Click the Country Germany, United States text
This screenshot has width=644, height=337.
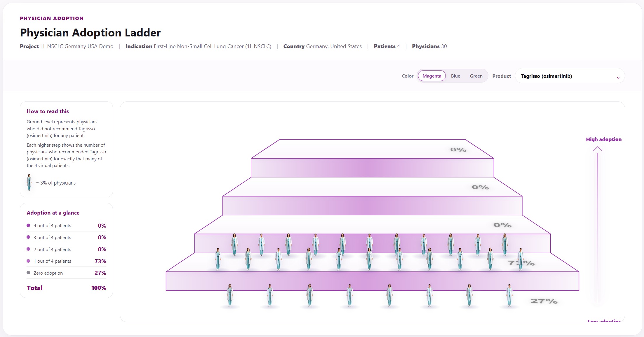(x=323, y=46)
